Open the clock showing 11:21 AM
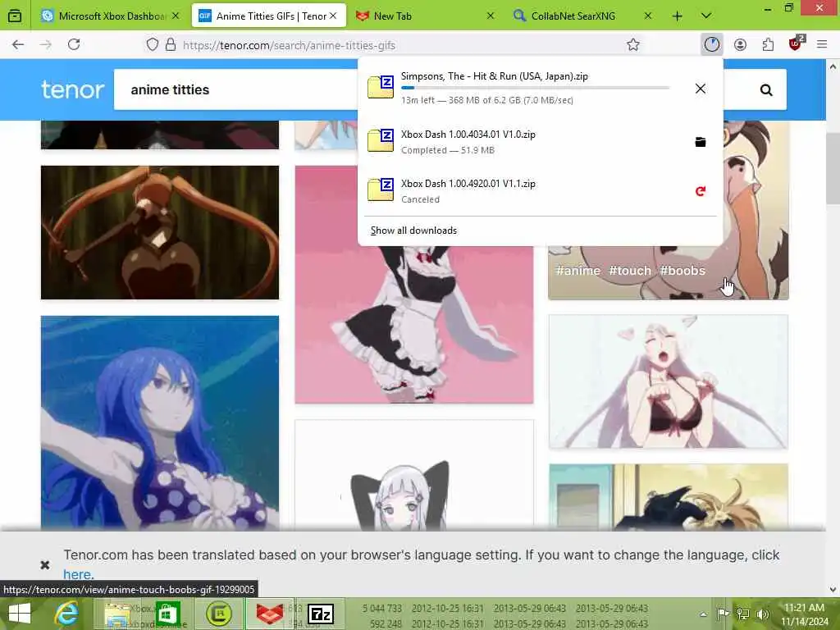This screenshot has width=840, height=630. tap(804, 614)
